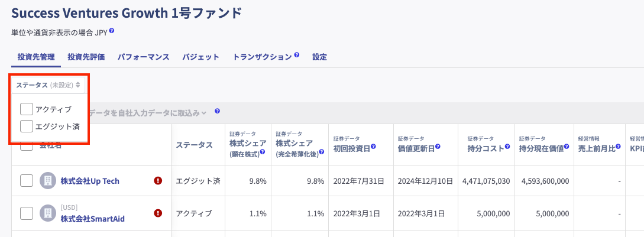Viewport: 644px width, 237px height.
Task: Open the パフォーマンス tab
Action: [144, 57]
